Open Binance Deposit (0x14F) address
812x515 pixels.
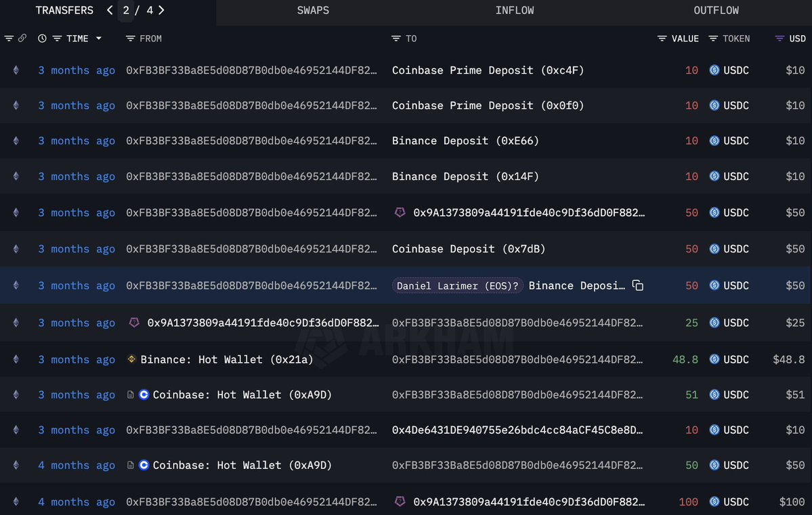click(x=465, y=177)
